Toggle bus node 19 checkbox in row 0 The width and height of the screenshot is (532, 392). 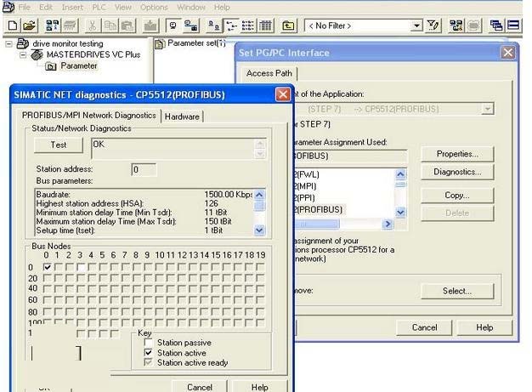coord(260,267)
